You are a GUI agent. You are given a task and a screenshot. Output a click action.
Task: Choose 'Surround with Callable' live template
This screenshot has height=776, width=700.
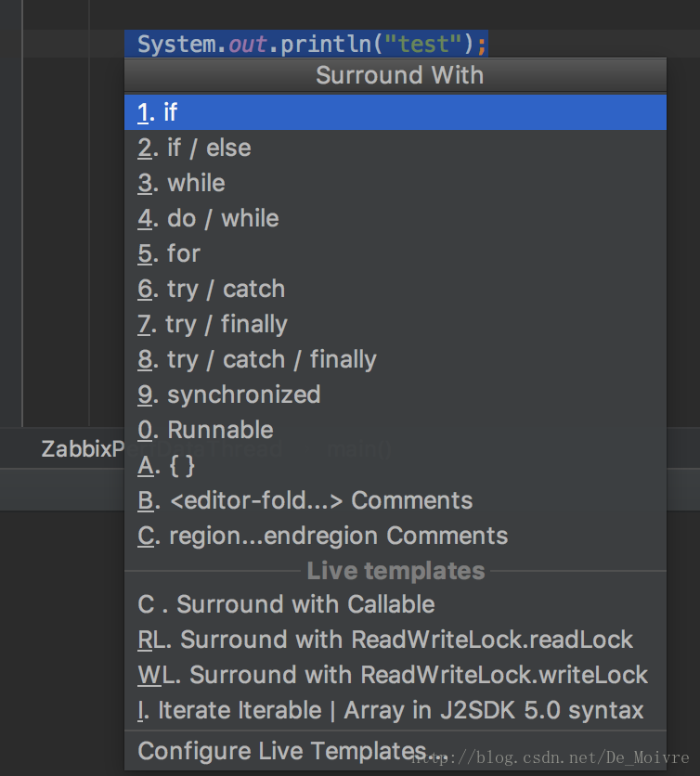[395, 605]
